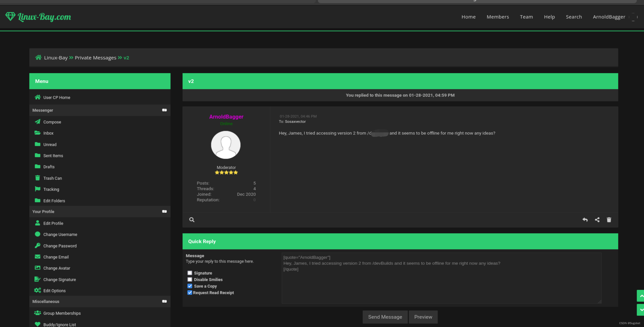
Task: Click the Tracking flag icon
Action: coord(37,189)
